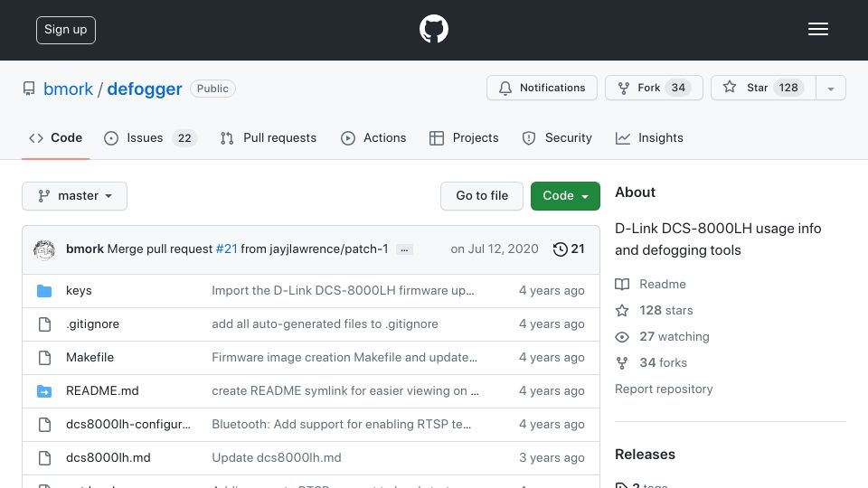Click the branch icon on master button
Image resolution: width=868 pixels, height=488 pixels.
(x=43, y=196)
